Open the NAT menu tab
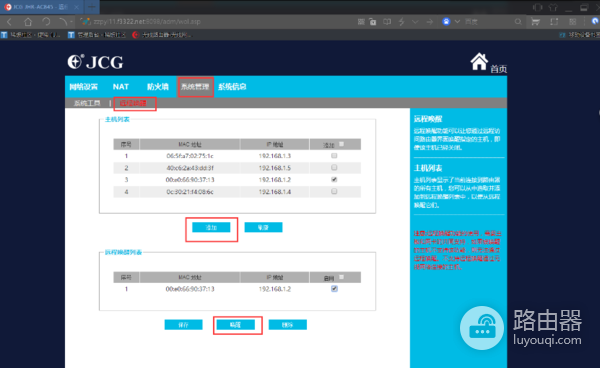600x368 pixels. [x=121, y=87]
